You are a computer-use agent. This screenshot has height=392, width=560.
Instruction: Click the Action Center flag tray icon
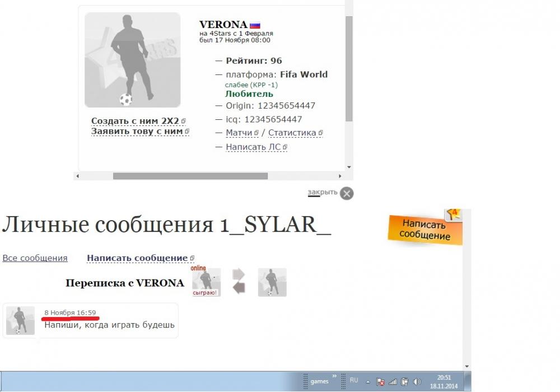click(380, 382)
